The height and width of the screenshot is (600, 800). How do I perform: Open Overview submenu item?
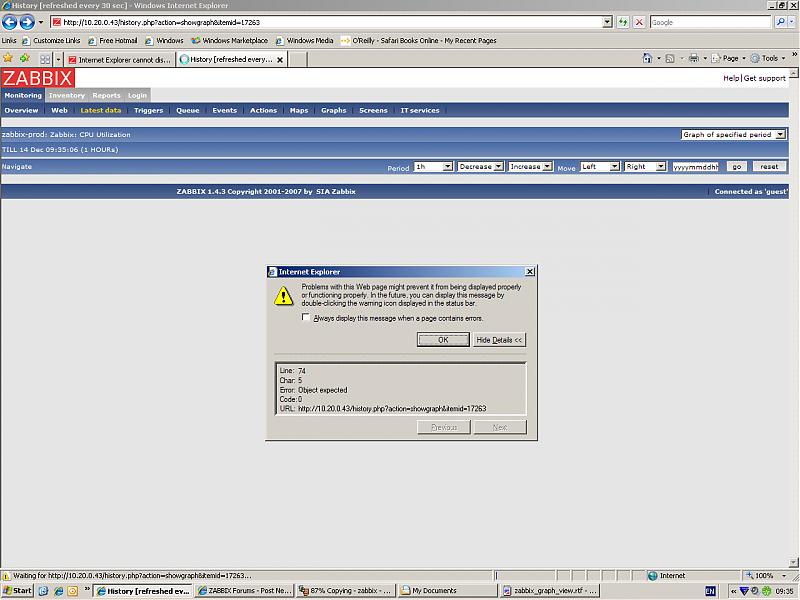pos(21,110)
